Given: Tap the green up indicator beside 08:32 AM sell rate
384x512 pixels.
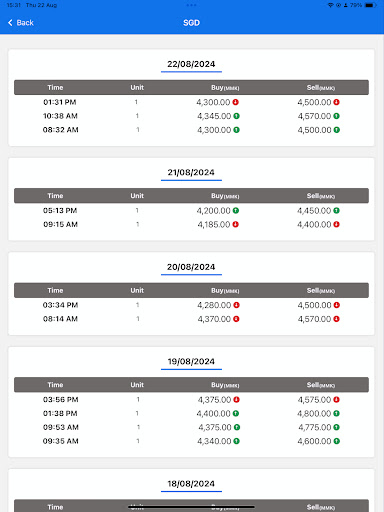Looking at the screenshot, I should tap(337, 130).
